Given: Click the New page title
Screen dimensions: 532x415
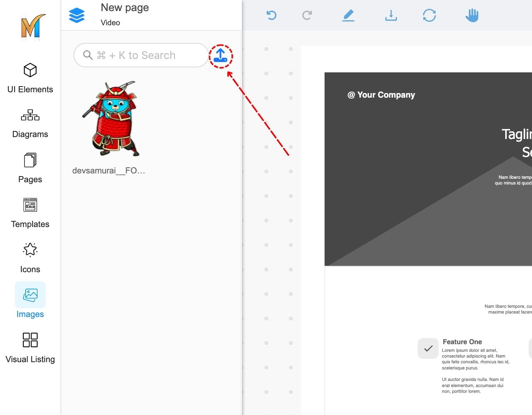Looking at the screenshot, I should point(125,8).
